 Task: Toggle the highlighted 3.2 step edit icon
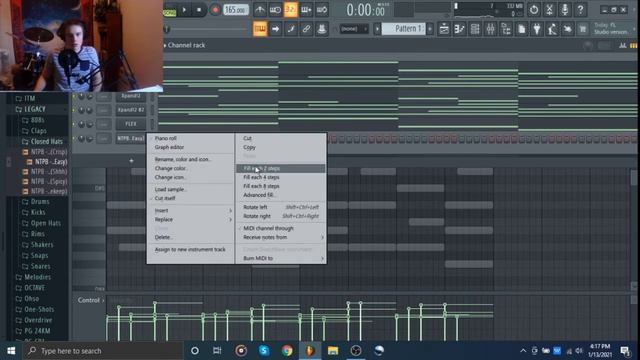coord(291,9)
